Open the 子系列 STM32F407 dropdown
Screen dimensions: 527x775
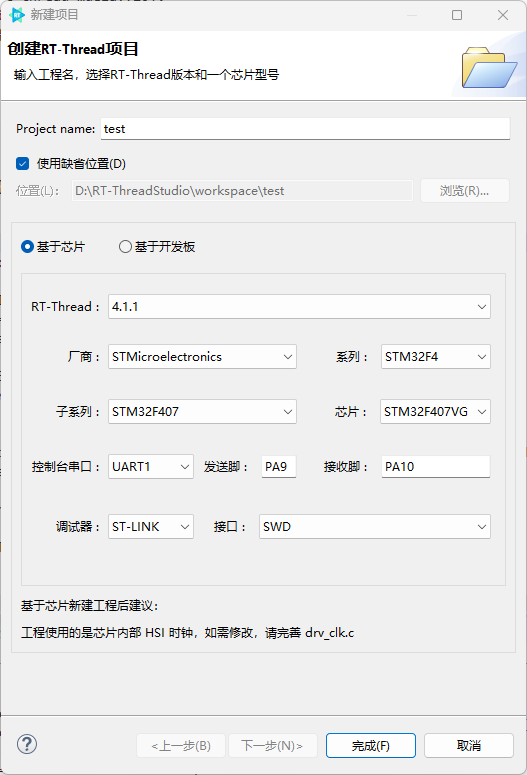(x=202, y=411)
